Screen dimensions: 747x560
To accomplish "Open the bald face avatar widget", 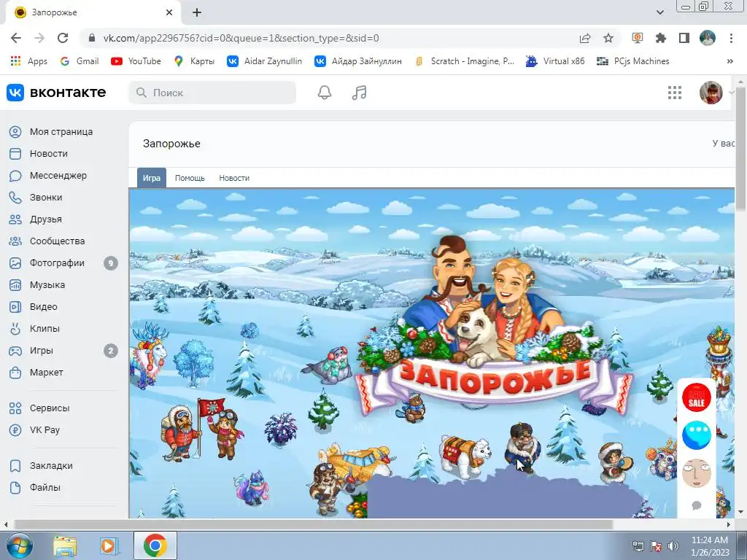I will point(696,472).
